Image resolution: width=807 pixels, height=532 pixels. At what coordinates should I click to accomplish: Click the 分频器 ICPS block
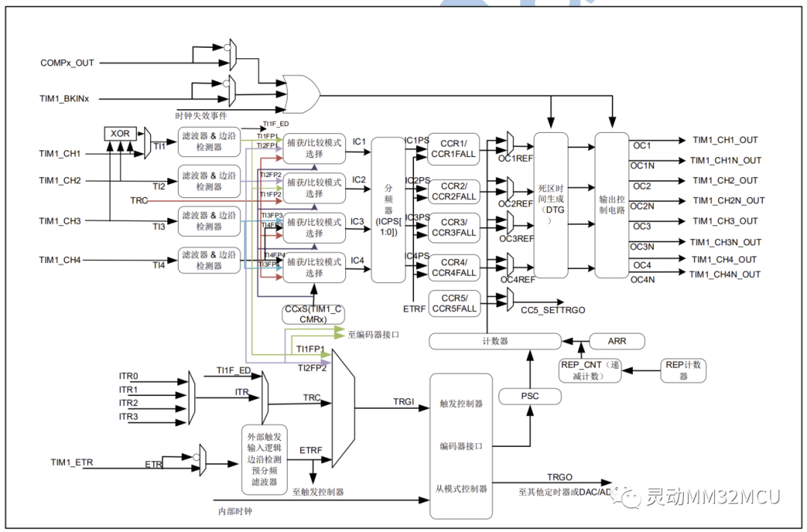pos(388,210)
